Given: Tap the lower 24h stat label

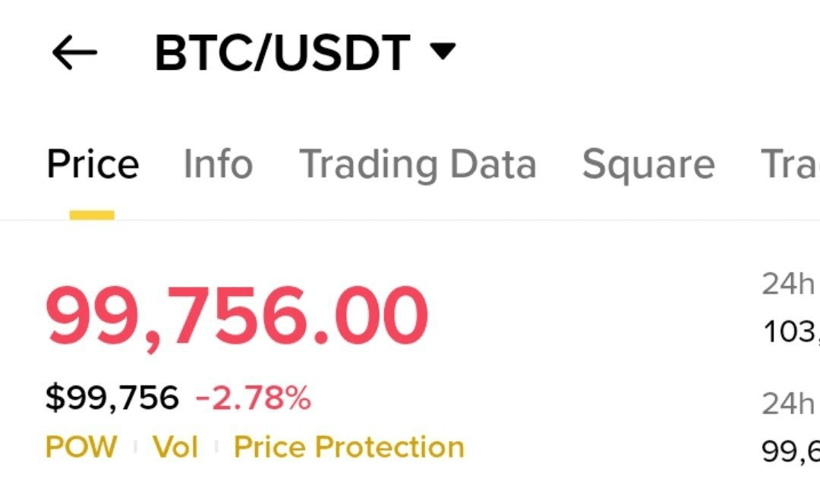Looking at the screenshot, I should point(790,404).
